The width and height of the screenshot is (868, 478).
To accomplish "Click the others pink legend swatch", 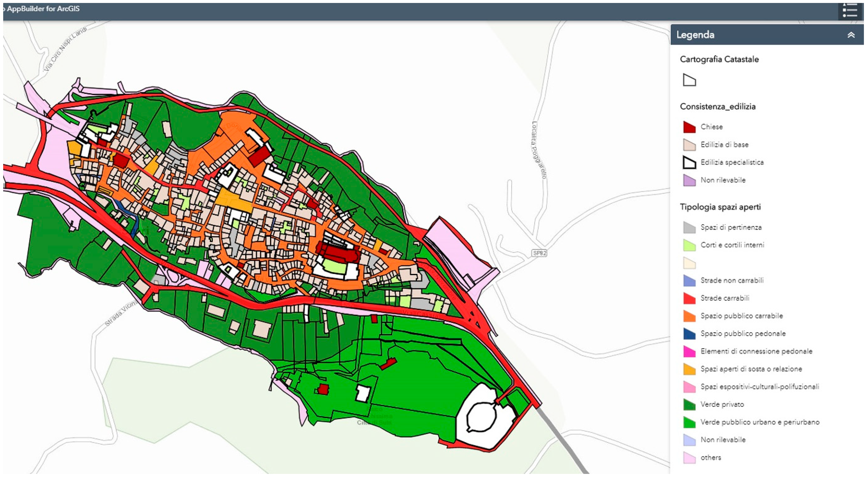I will coord(689,457).
